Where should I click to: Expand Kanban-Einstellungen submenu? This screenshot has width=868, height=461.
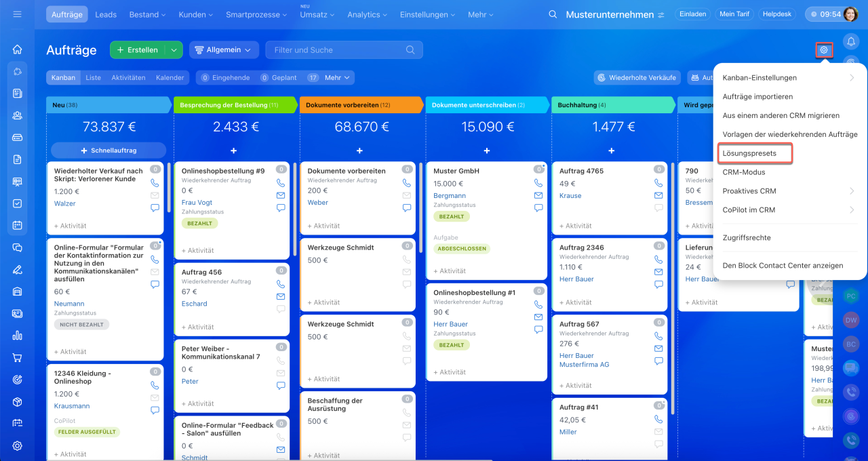pyautogui.click(x=790, y=78)
